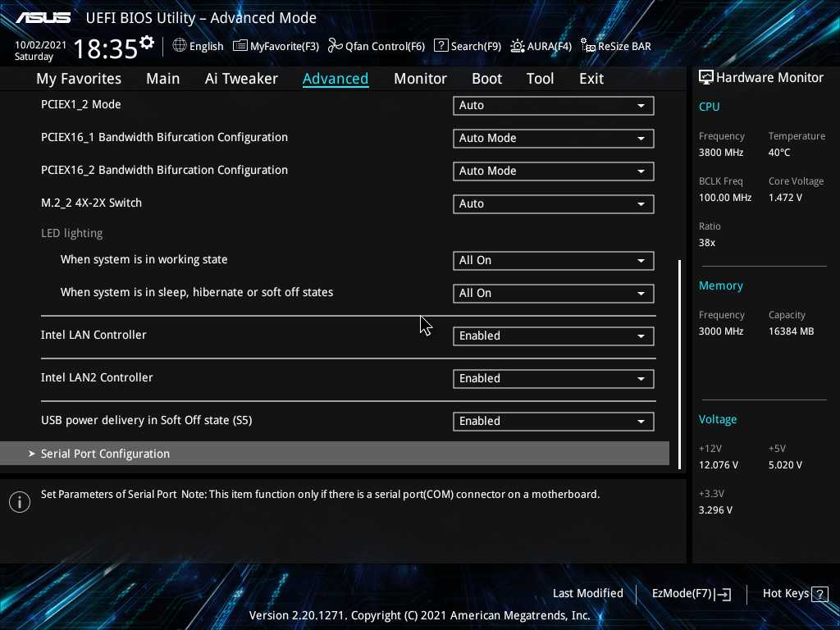This screenshot has height=630, width=840.
Task: Click the ReSize BAR icon
Action: click(x=587, y=46)
